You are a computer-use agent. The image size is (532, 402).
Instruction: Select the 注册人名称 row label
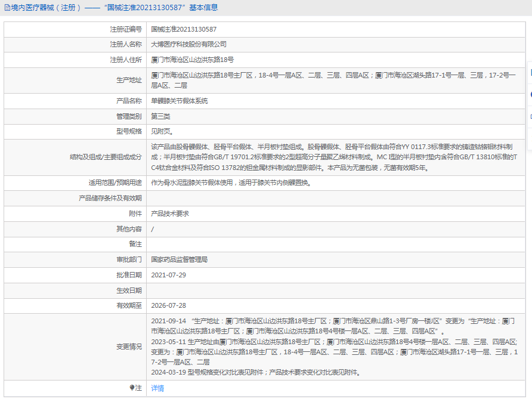click(126, 45)
